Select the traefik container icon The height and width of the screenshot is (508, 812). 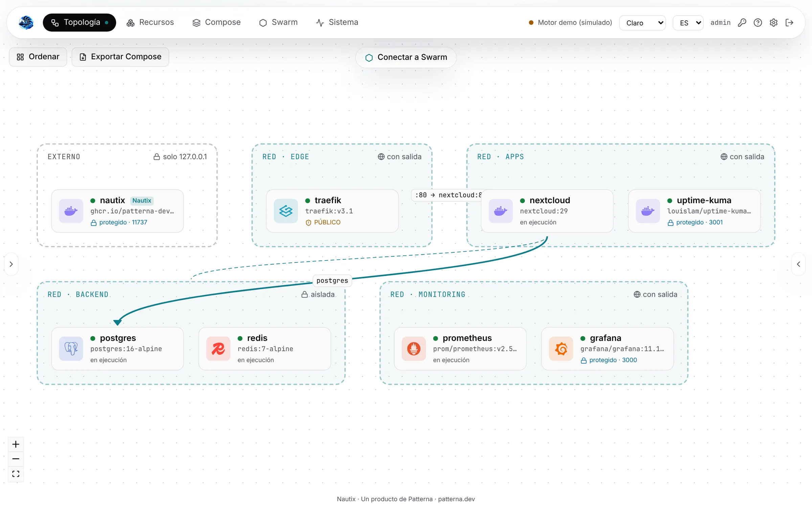tap(286, 211)
